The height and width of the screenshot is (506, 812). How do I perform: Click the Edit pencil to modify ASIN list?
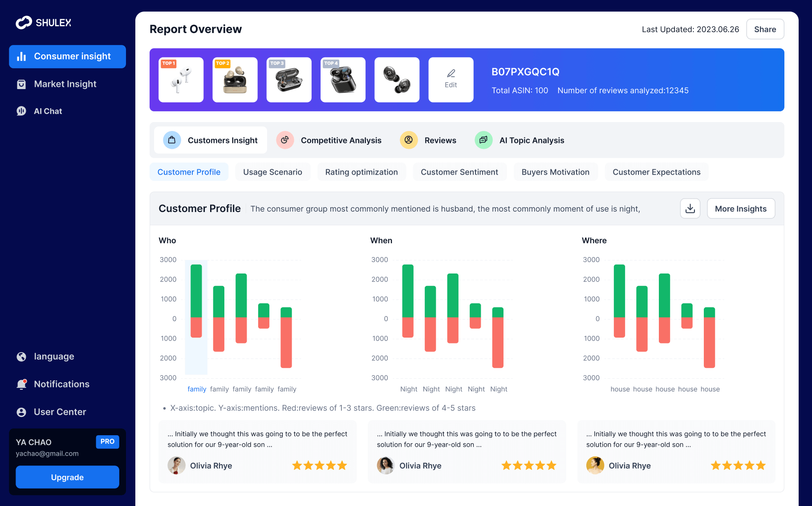451,79
